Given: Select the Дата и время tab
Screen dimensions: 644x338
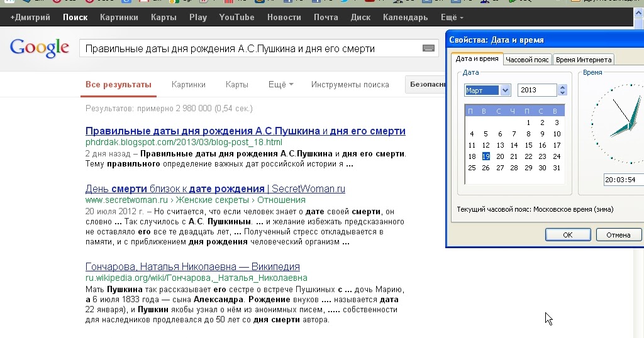Looking at the screenshot, I should click(x=477, y=58).
